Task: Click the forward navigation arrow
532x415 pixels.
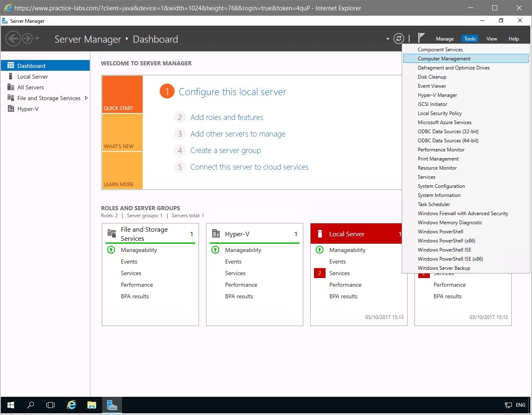Action: (27, 39)
